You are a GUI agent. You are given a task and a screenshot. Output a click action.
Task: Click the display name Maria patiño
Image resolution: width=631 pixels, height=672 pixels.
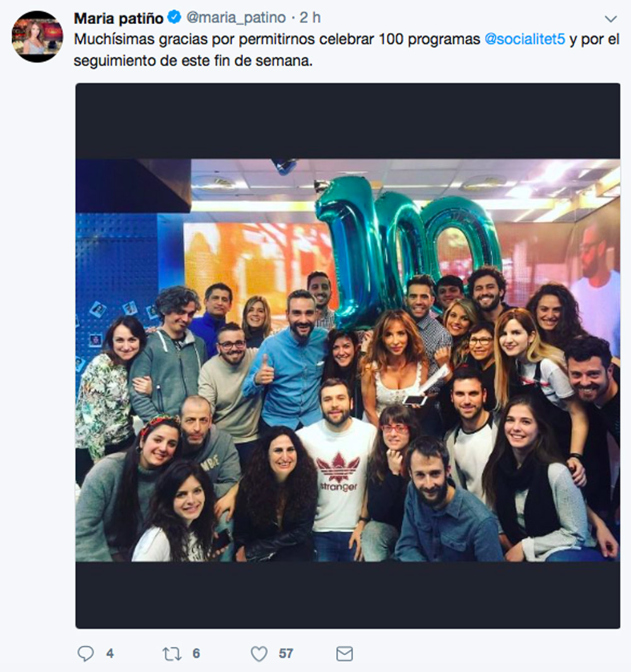(x=119, y=18)
